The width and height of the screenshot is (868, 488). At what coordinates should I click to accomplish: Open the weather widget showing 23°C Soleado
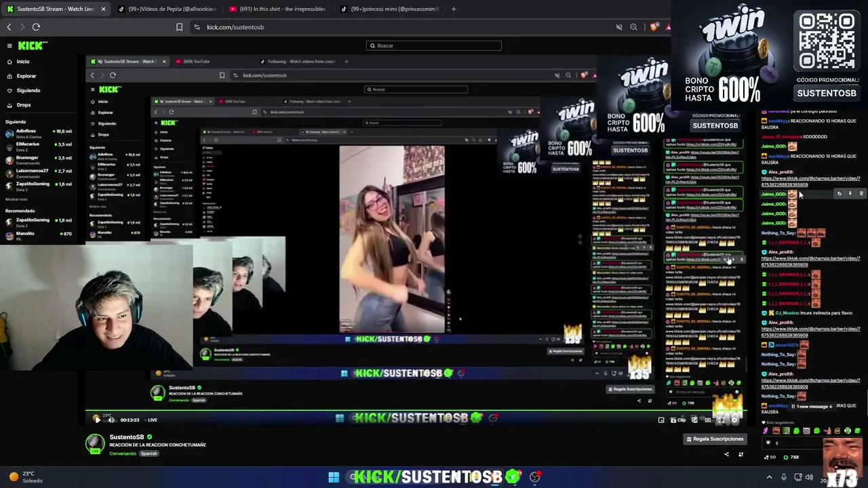26,477
